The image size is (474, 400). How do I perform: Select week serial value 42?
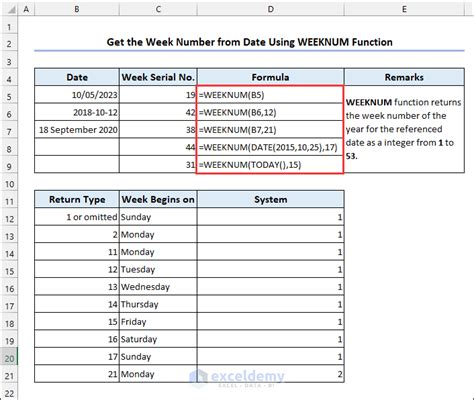point(158,112)
